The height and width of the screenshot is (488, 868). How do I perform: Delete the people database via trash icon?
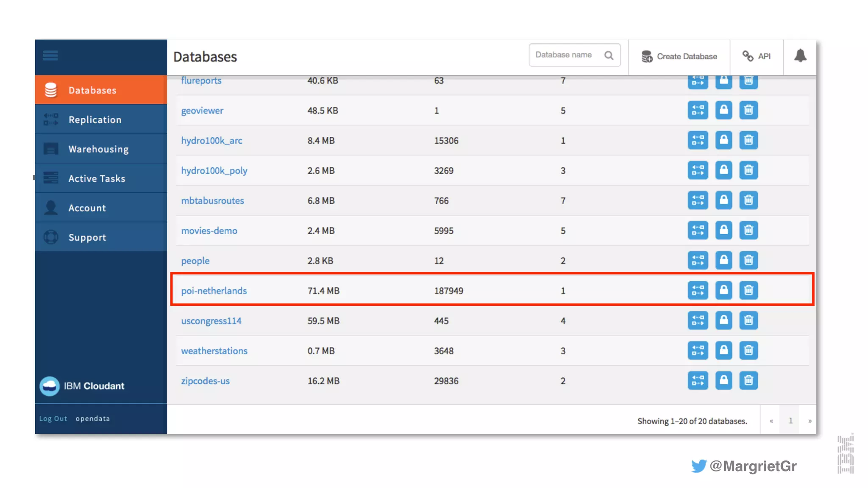(748, 260)
